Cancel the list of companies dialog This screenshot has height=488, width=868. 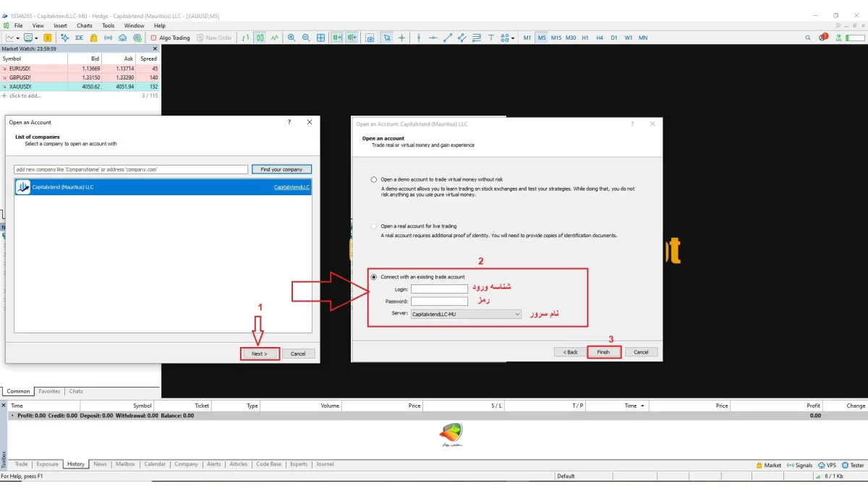tap(298, 354)
